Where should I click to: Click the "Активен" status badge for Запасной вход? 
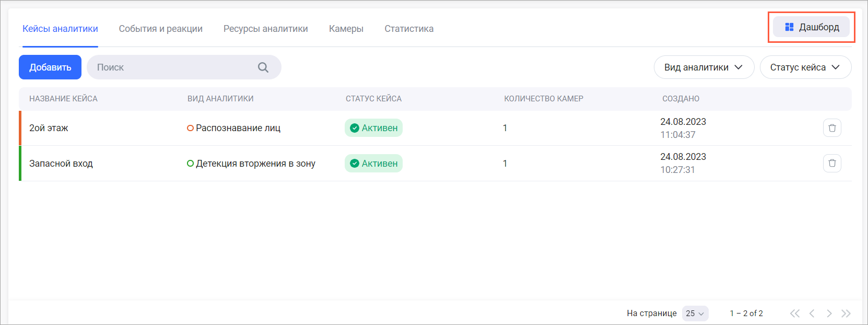(373, 164)
